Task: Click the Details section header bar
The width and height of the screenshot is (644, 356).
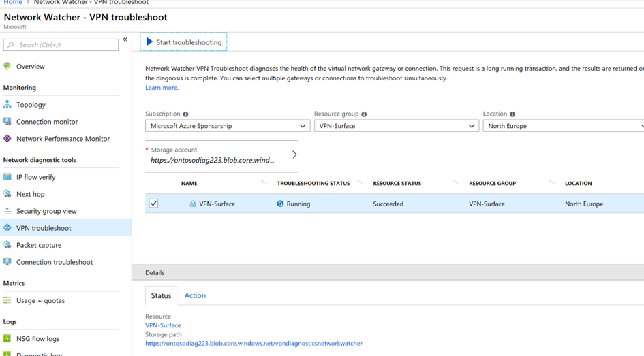Action: click(x=388, y=272)
